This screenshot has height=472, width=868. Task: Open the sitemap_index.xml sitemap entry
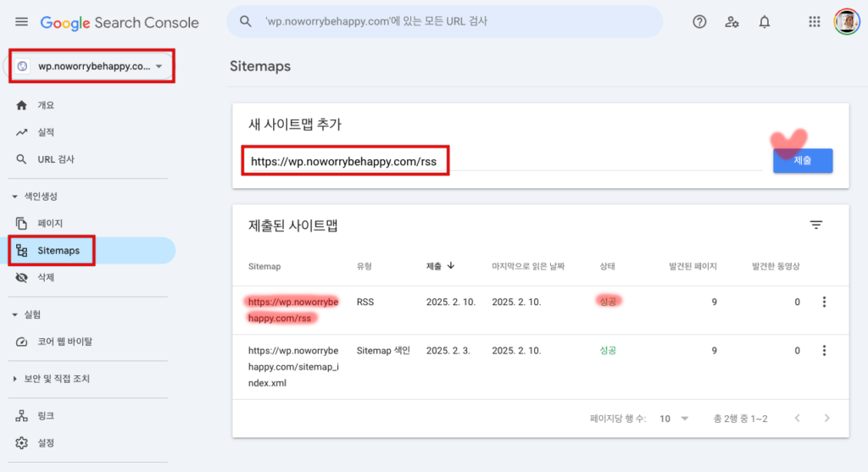point(293,367)
